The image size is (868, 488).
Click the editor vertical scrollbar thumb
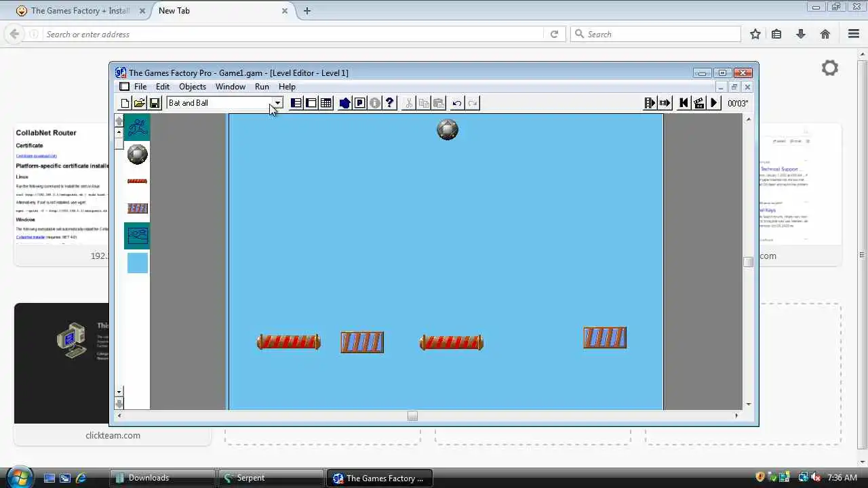(748, 262)
